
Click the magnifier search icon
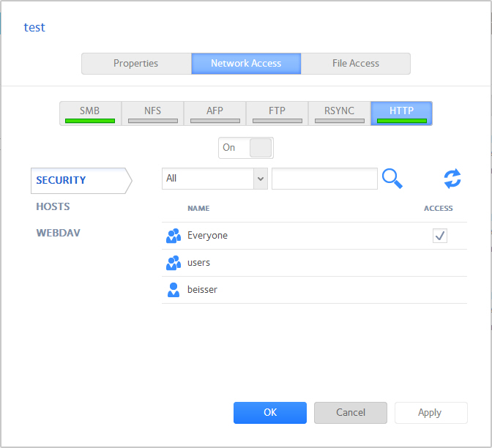[392, 179]
